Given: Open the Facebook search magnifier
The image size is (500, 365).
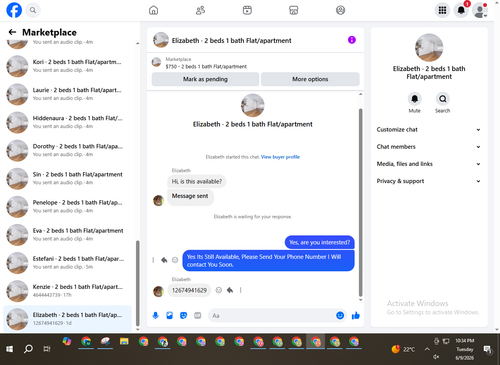Looking at the screenshot, I should (x=33, y=10).
